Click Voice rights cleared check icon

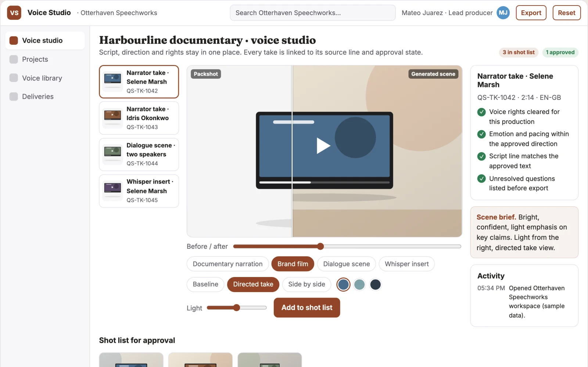point(481,112)
